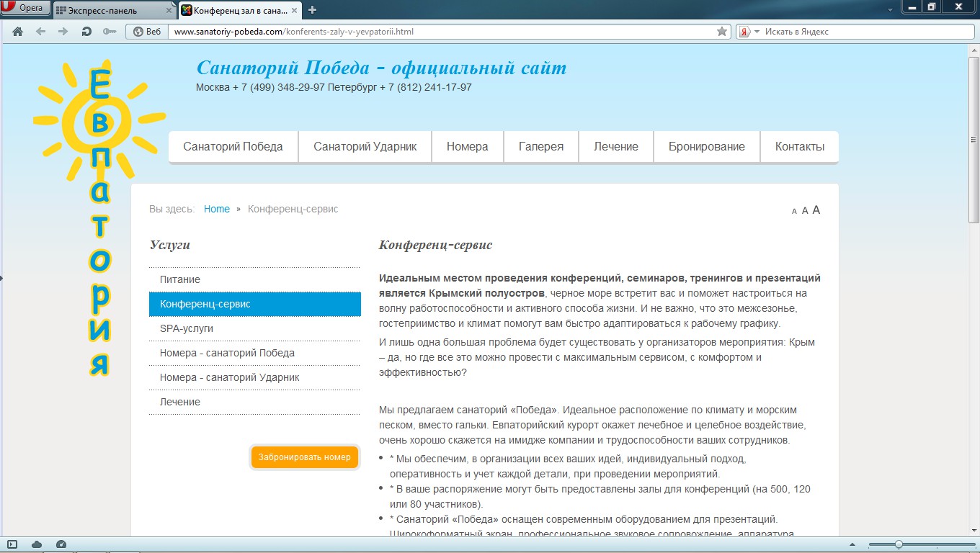The height and width of the screenshot is (553, 980).
Task: Close the Конференц зал tab
Action: click(x=294, y=11)
